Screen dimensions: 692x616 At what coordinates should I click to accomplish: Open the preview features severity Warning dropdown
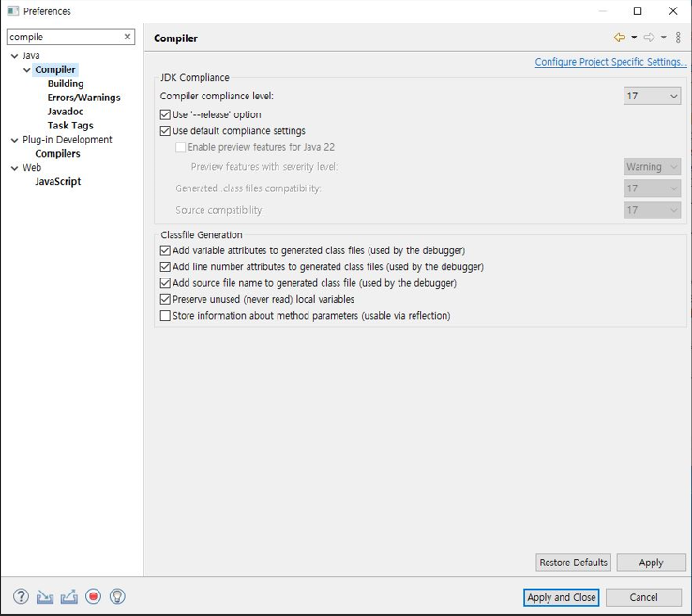click(652, 166)
